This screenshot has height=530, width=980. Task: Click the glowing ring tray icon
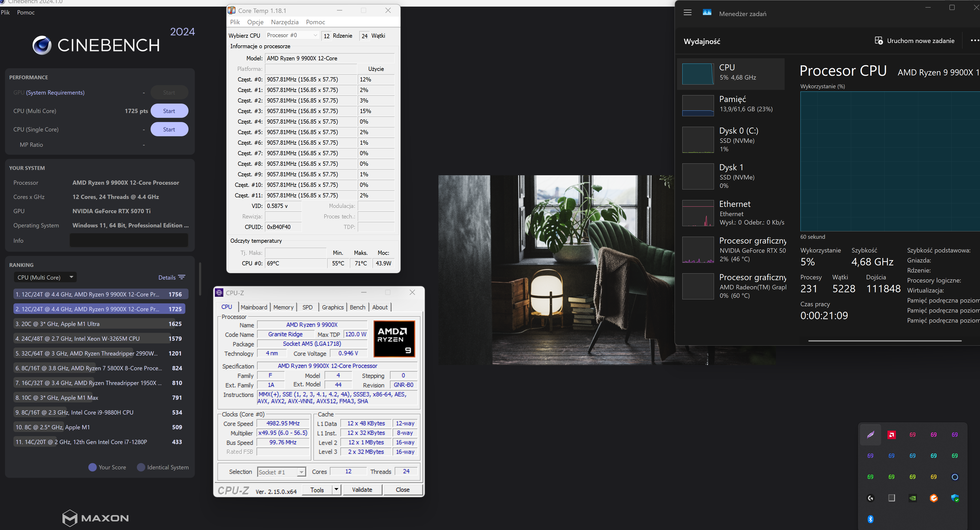coord(954,477)
